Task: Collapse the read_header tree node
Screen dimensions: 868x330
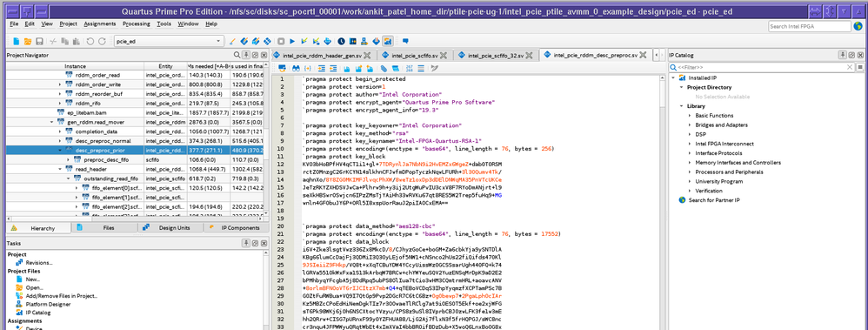Action: 60,169
